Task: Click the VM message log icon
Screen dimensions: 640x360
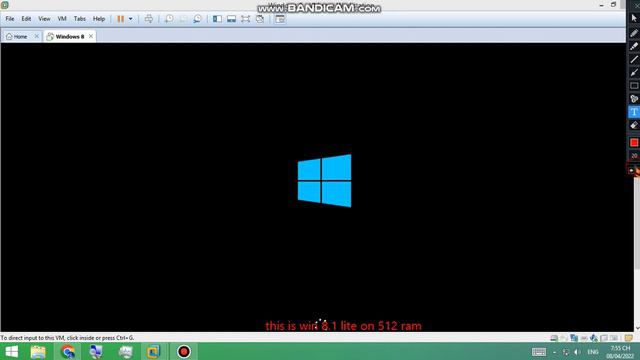Action: point(629,338)
